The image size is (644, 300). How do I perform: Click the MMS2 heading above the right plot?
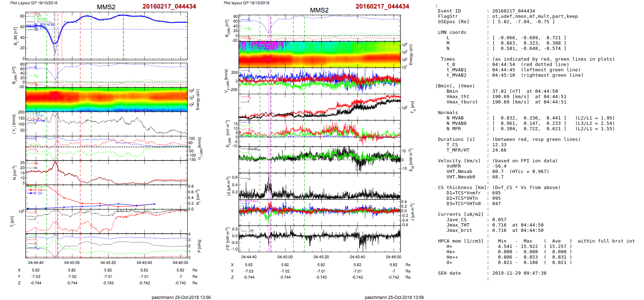(x=319, y=10)
